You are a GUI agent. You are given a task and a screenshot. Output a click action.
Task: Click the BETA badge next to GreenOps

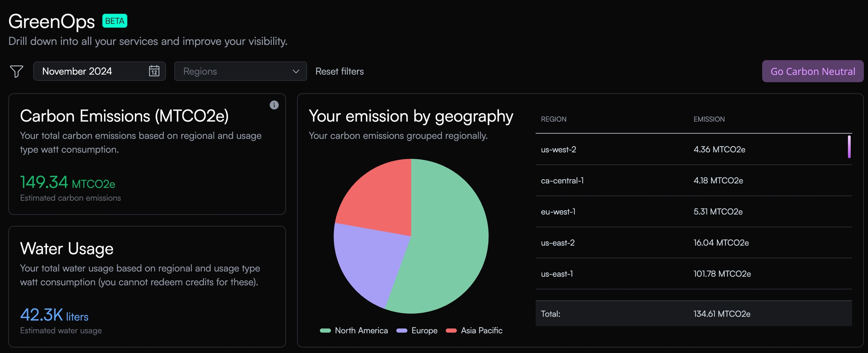[115, 21]
